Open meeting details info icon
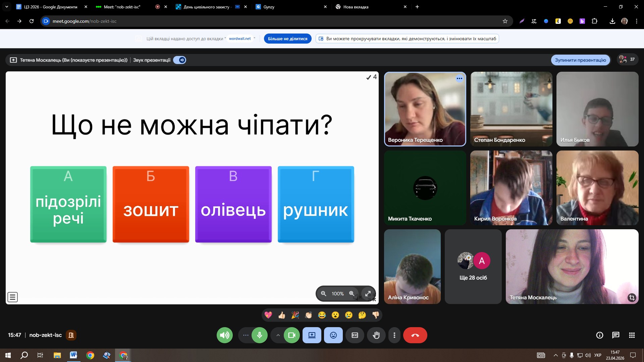The height and width of the screenshot is (362, 644). [x=599, y=335]
